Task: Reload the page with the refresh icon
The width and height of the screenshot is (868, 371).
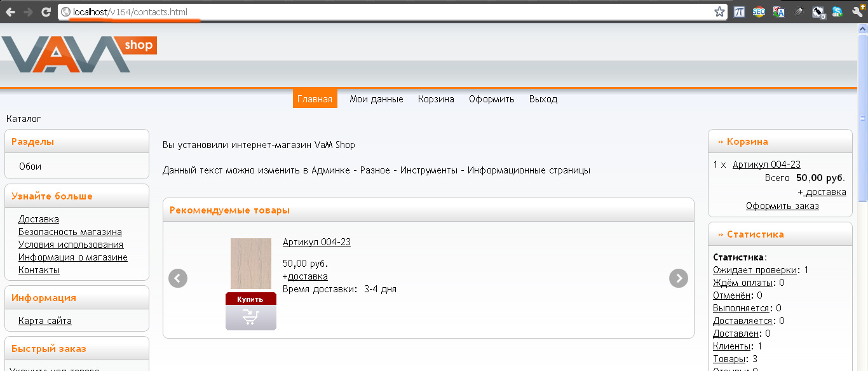Action: [x=46, y=12]
